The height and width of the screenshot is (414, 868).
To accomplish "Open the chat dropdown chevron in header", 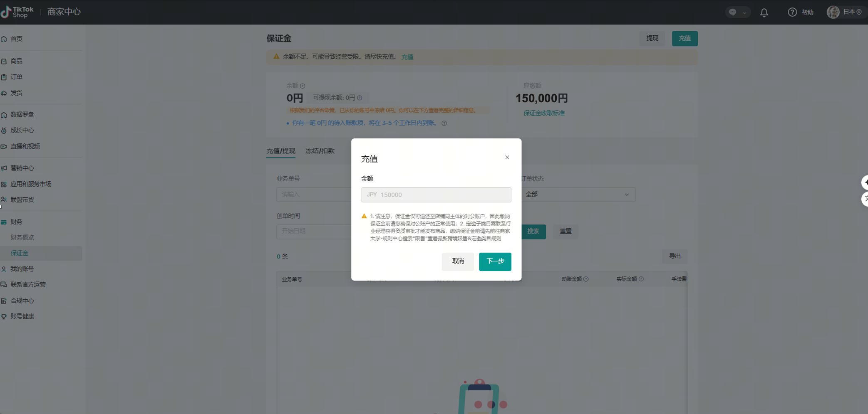I will (x=744, y=12).
